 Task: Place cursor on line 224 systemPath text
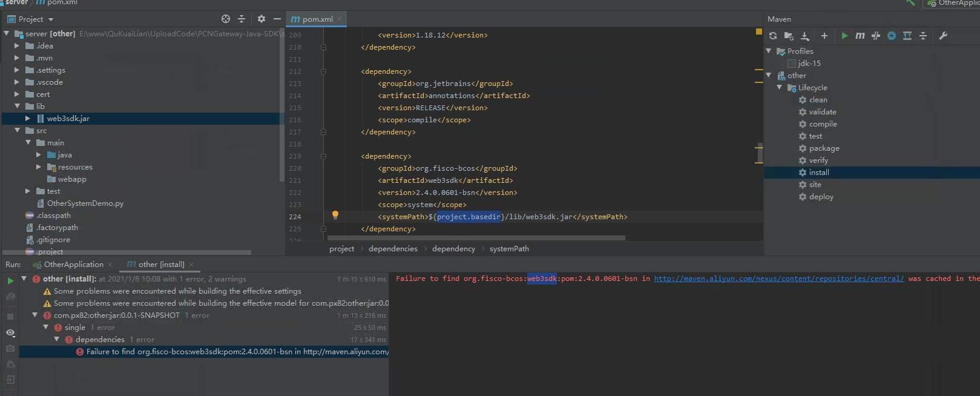pos(502,217)
